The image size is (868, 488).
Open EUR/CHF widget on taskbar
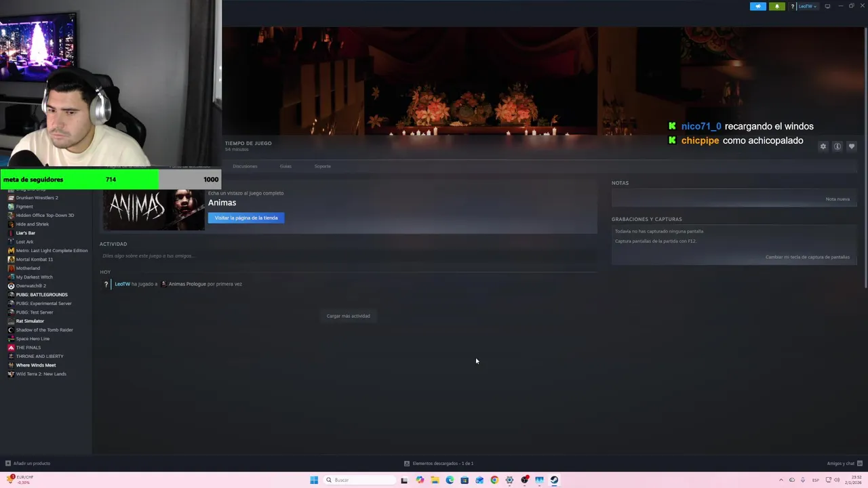point(19,480)
